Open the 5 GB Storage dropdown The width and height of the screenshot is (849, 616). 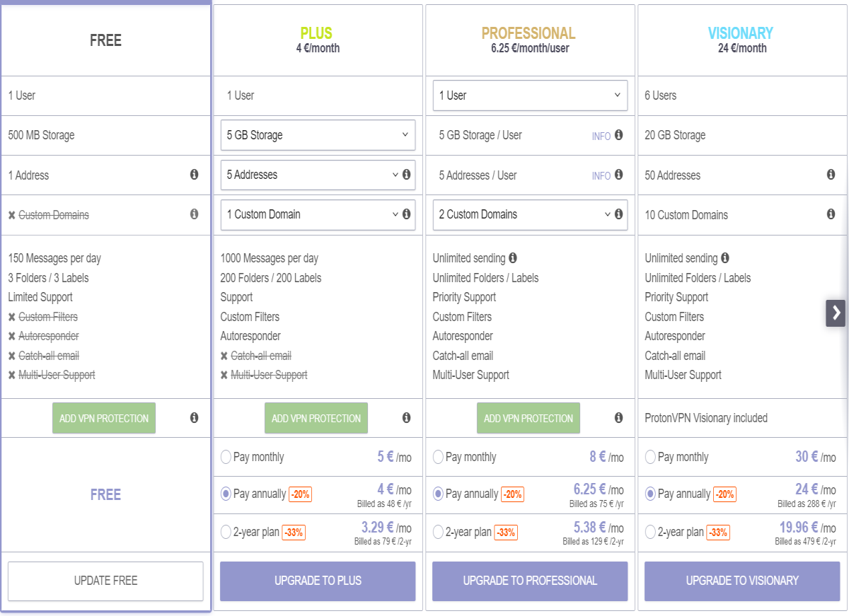318,135
